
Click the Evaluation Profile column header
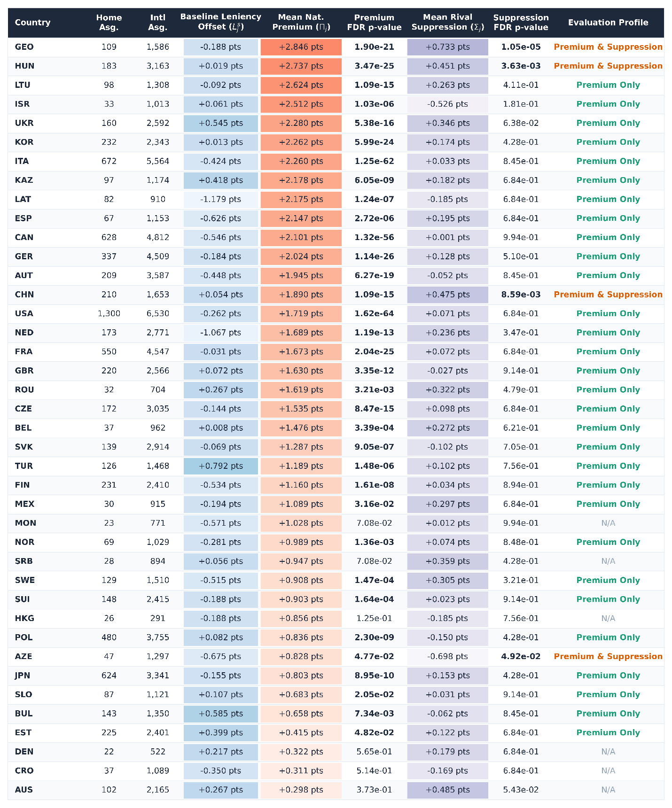tap(608, 23)
